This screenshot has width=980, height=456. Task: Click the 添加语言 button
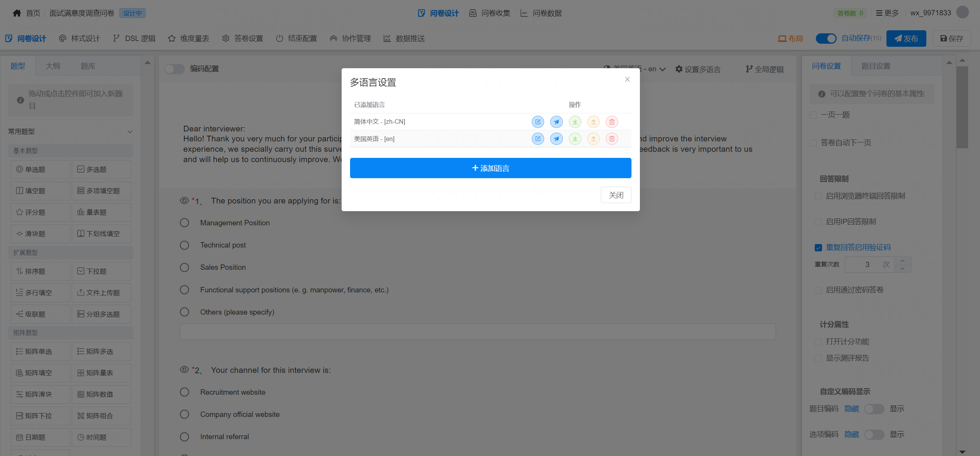490,168
